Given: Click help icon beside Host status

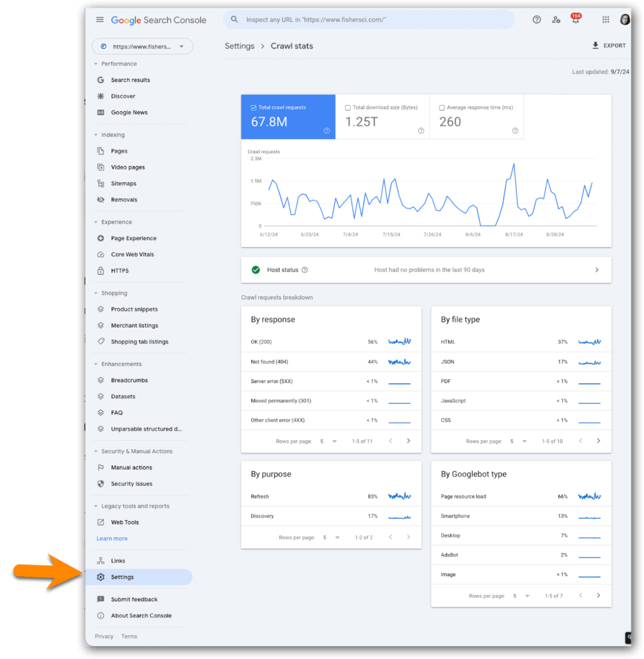Looking at the screenshot, I should (x=305, y=270).
